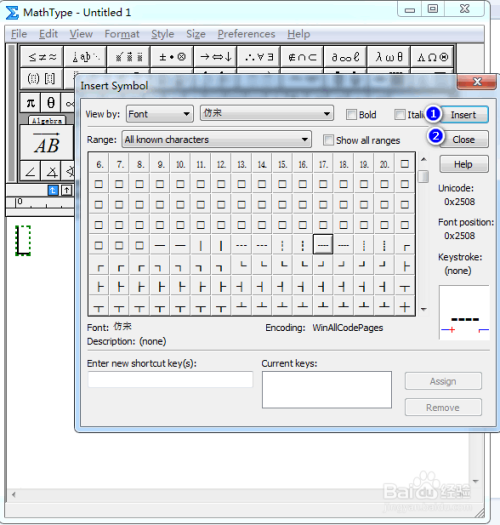Click the equation editing slot in document

(x=23, y=240)
